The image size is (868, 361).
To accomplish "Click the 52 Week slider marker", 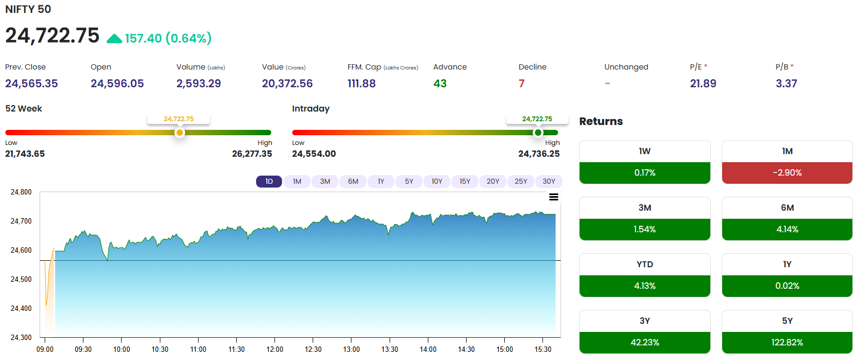I will (180, 133).
